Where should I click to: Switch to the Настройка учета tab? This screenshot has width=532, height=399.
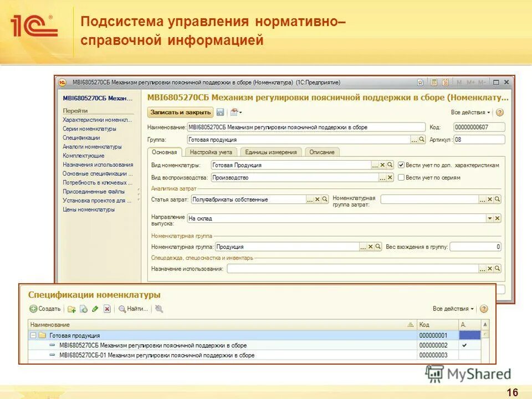click(x=211, y=152)
